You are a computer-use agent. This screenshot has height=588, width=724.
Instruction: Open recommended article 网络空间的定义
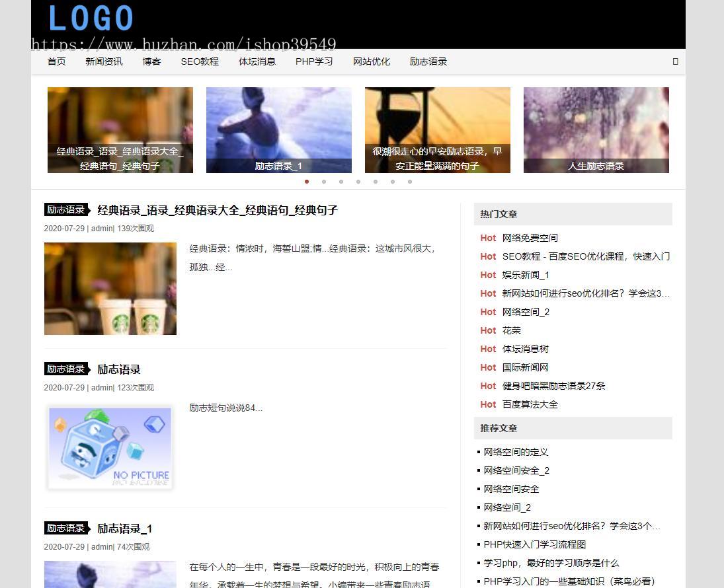tap(516, 452)
